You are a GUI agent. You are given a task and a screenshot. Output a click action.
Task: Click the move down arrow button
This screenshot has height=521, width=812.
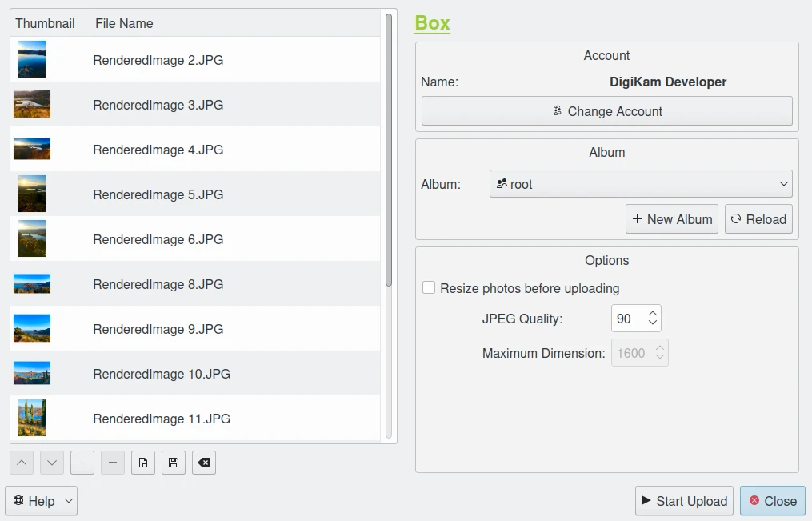pyautogui.click(x=51, y=463)
